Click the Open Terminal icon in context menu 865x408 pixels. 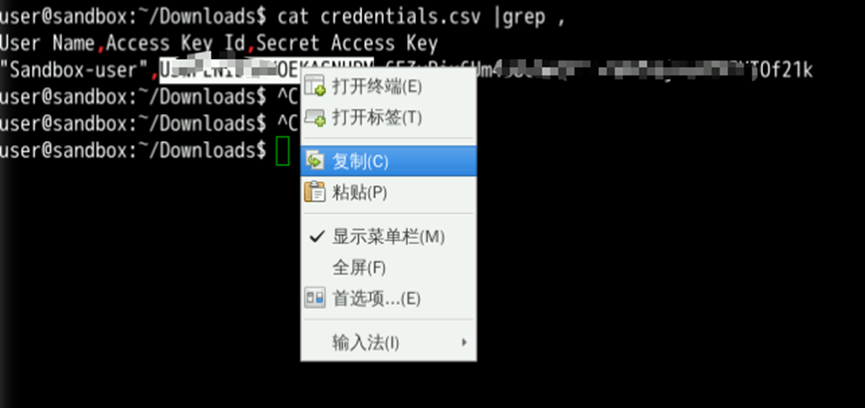coord(316,86)
